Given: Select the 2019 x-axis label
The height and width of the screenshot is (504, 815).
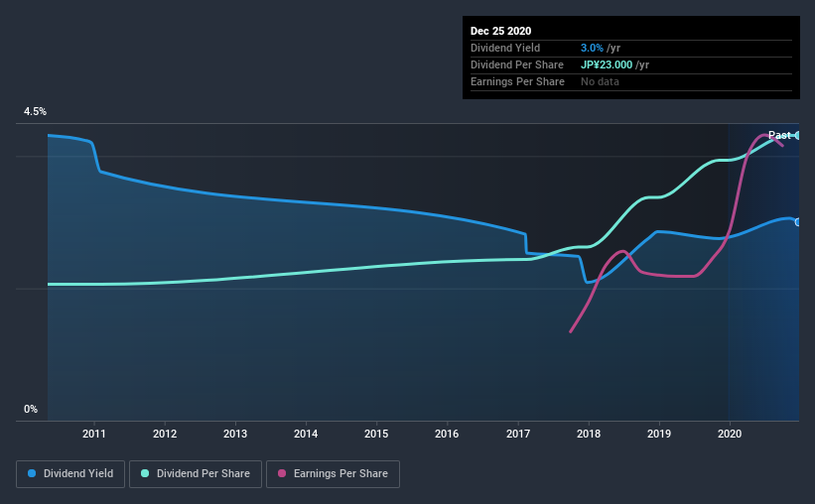Looking at the screenshot, I should [659, 434].
